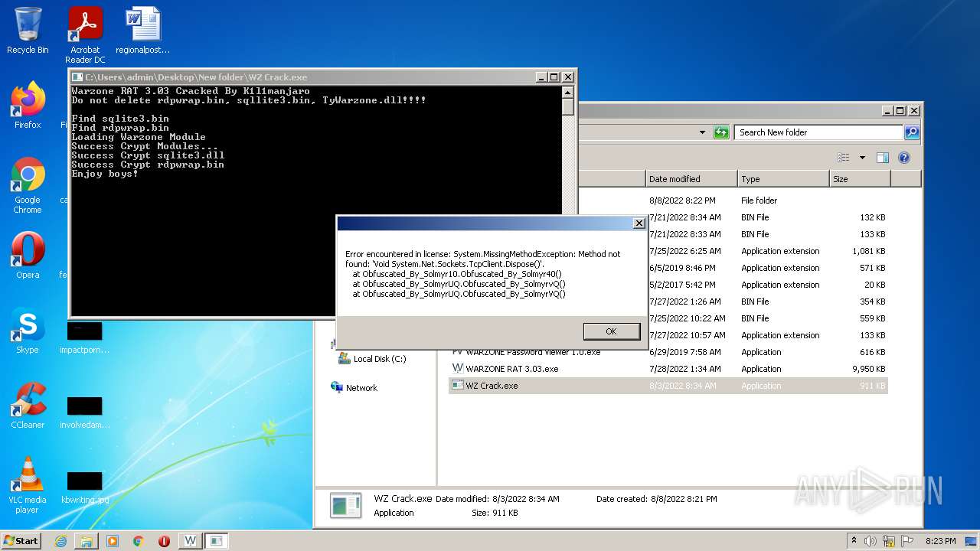Click the WZ Crack.exe details pane thumbnail

point(345,506)
